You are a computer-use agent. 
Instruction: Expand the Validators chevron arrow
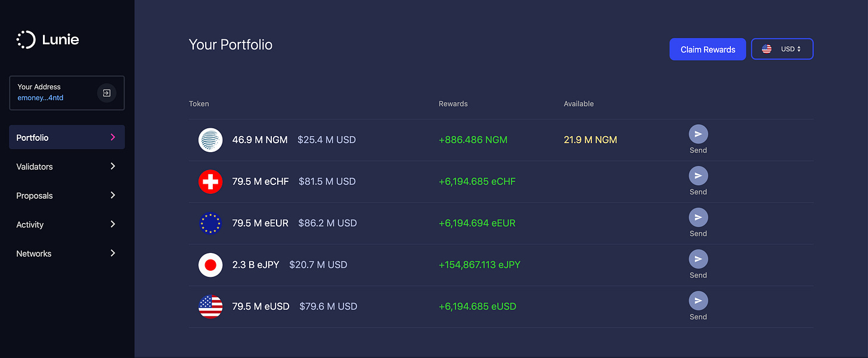(x=113, y=166)
